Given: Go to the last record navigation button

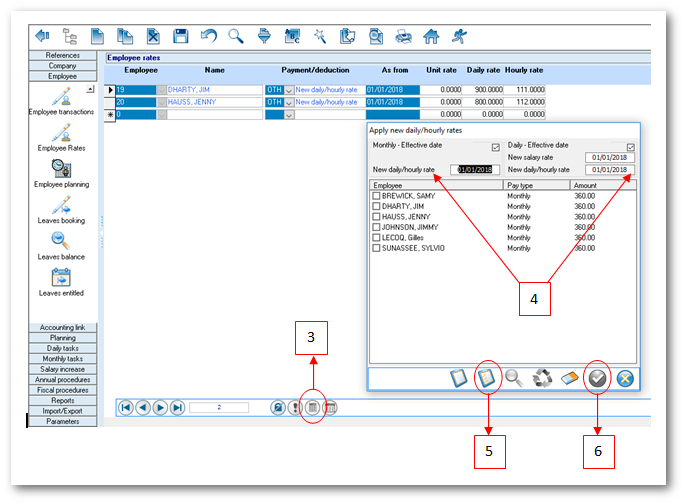Looking at the screenshot, I should 177,407.
